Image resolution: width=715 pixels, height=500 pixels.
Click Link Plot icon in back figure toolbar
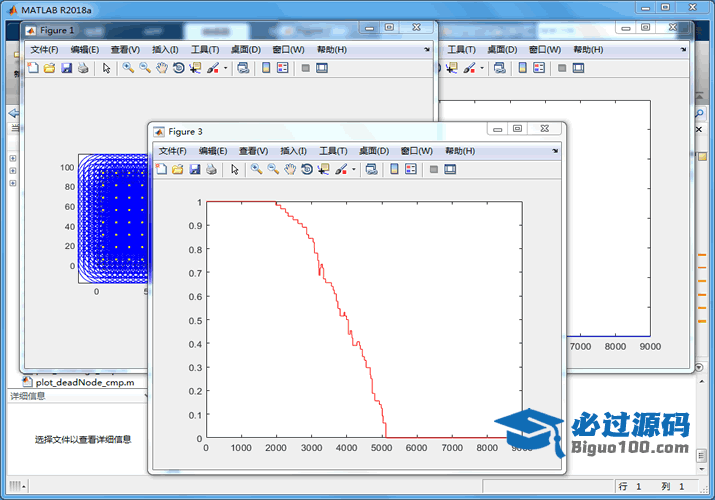click(500, 68)
